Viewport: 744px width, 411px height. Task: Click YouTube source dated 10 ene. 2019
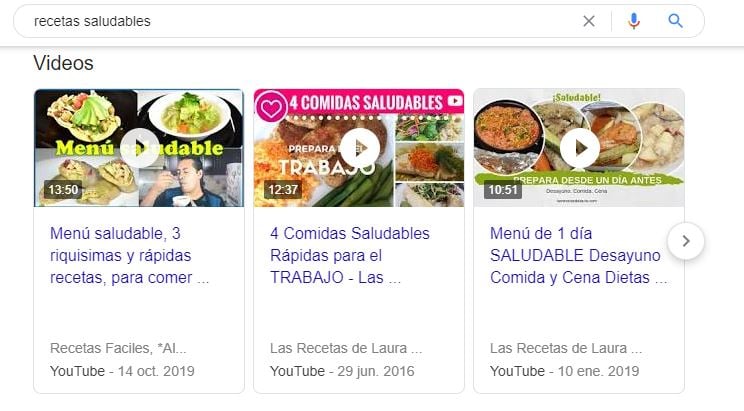point(565,371)
